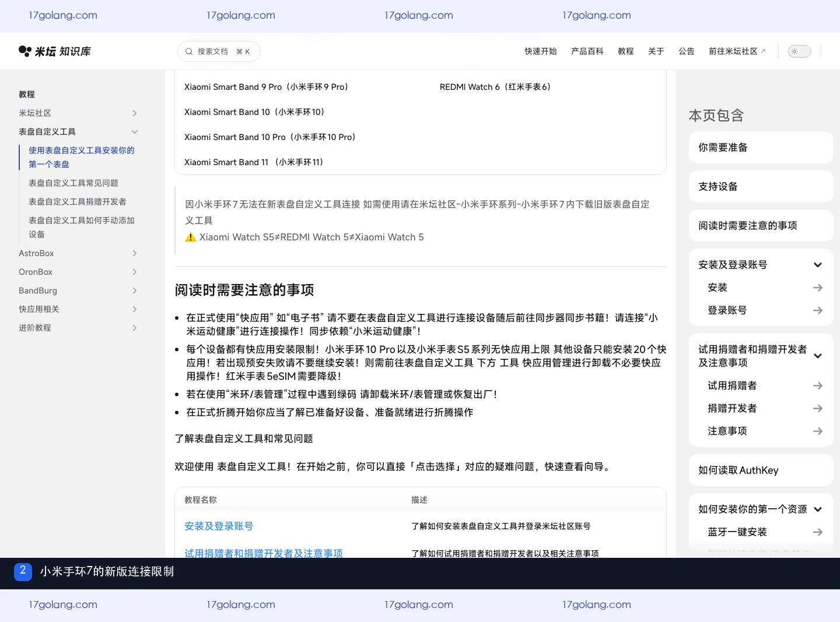Click the 阅读时需要注意的事项 heading
Image resolution: width=840 pixels, height=622 pixels.
click(244, 290)
